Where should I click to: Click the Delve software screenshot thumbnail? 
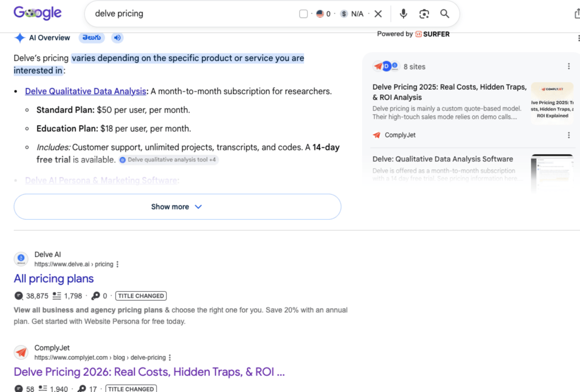click(x=552, y=173)
